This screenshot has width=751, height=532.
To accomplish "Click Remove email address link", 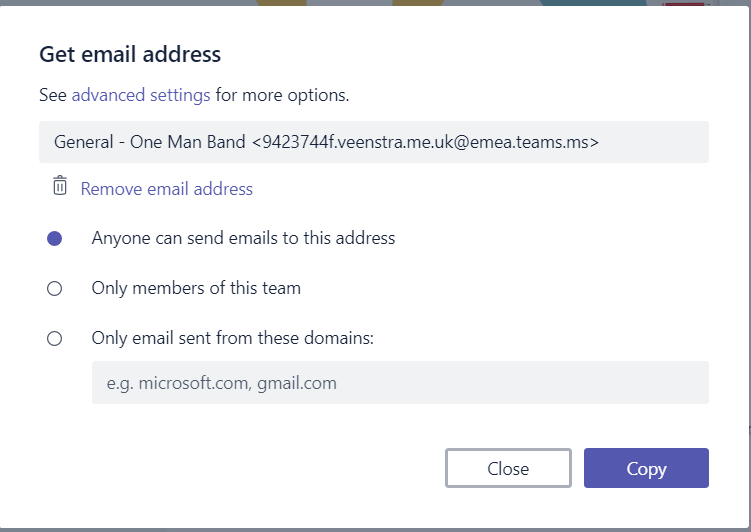I will 167,189.
